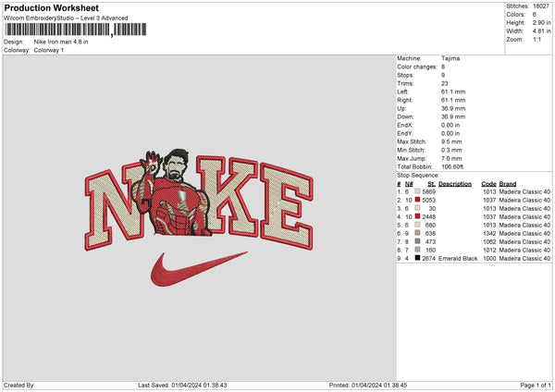Click the Down value 36.9 mm
555x392 pixels.
click(x=453, y=116)
